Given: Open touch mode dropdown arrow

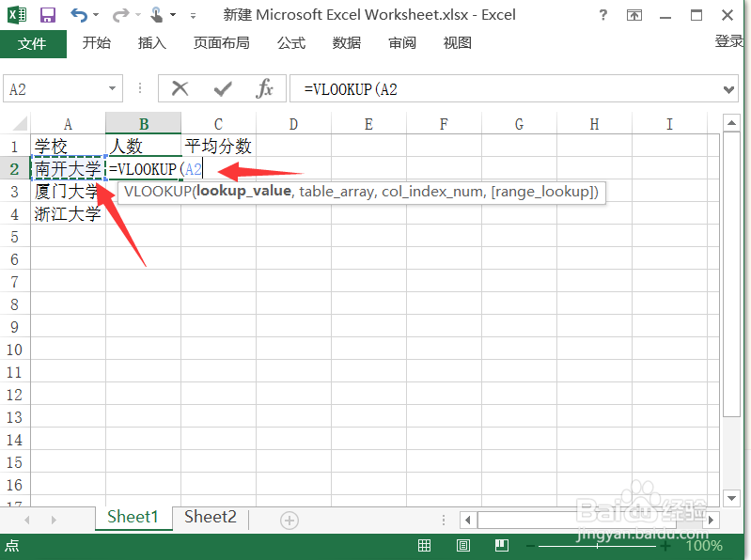Looking at the screenshot, I should pyautogui.click(x=173, y=15).
